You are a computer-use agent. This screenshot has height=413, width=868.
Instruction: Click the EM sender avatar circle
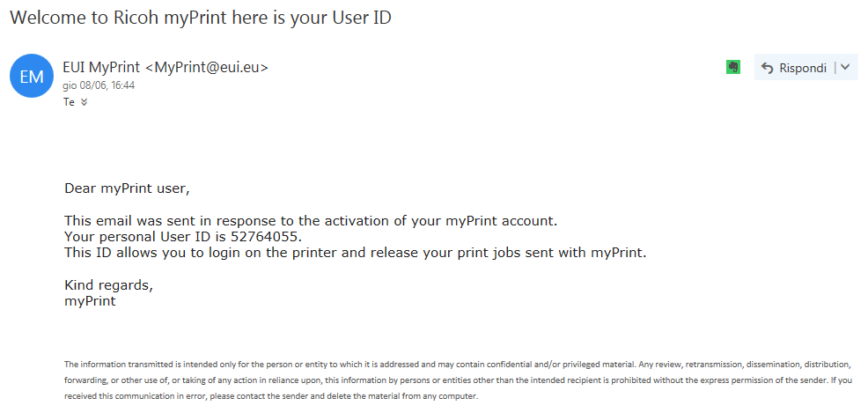[x=31, y=77]
